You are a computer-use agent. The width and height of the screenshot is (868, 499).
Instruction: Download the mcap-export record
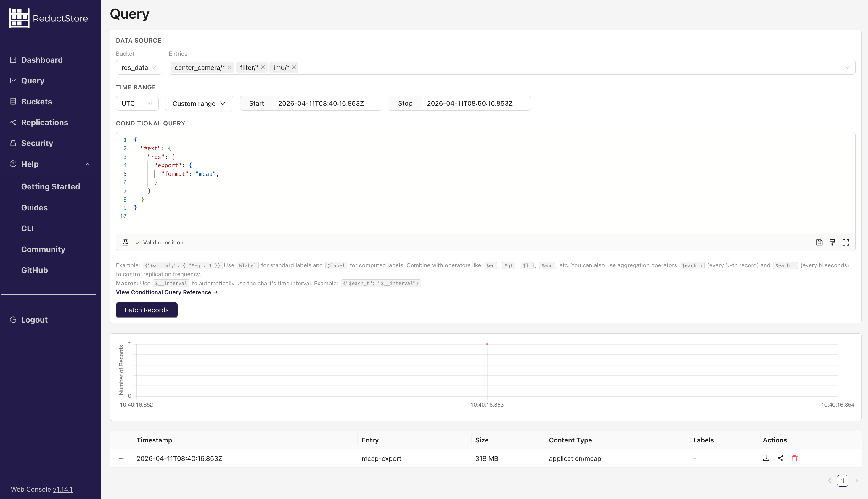766,458
